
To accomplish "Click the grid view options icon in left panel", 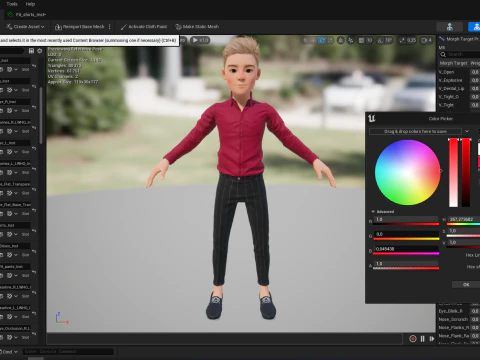I will pos(31,51).
